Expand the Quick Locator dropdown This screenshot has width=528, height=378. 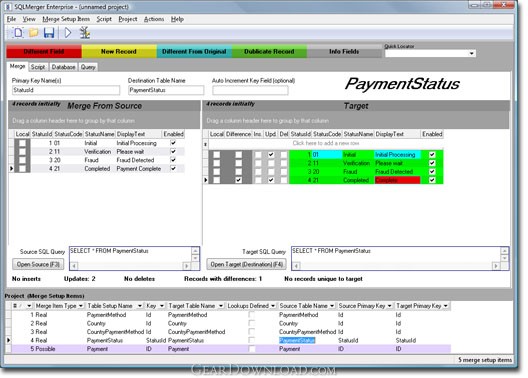[x=471, y=53]
